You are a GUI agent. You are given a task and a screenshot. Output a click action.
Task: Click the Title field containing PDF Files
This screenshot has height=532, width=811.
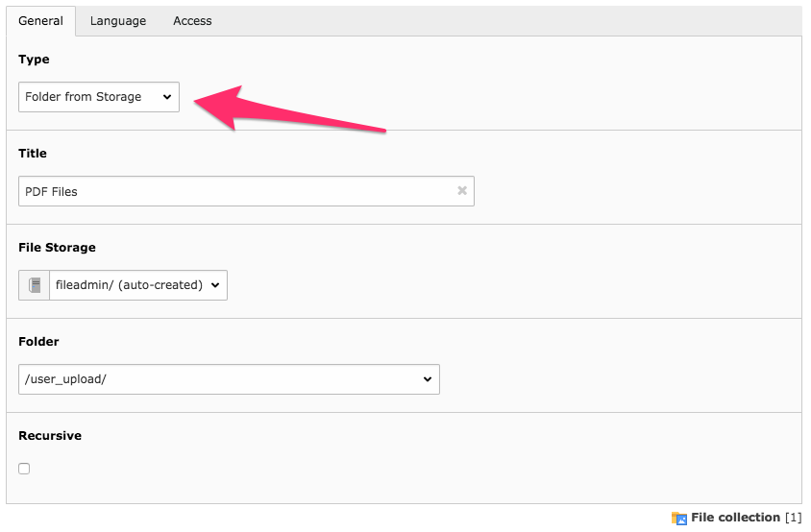[235, 191]
